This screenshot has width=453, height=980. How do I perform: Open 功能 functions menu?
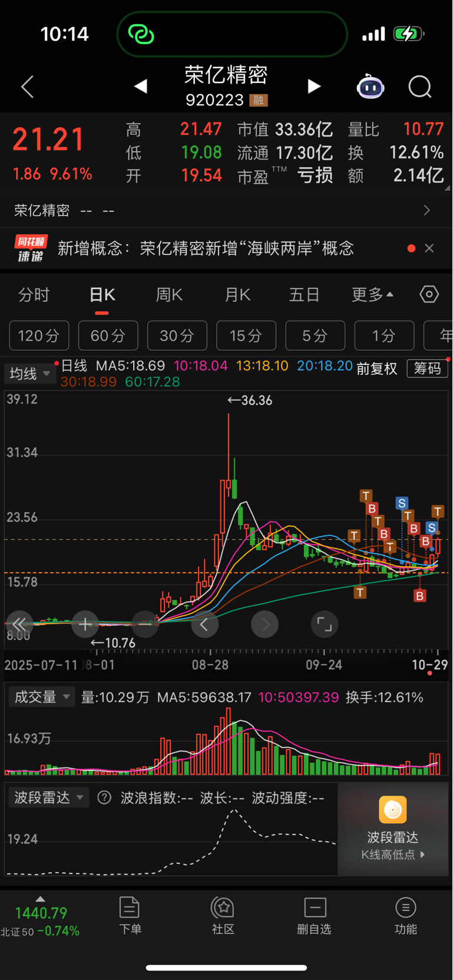[406, 916]
